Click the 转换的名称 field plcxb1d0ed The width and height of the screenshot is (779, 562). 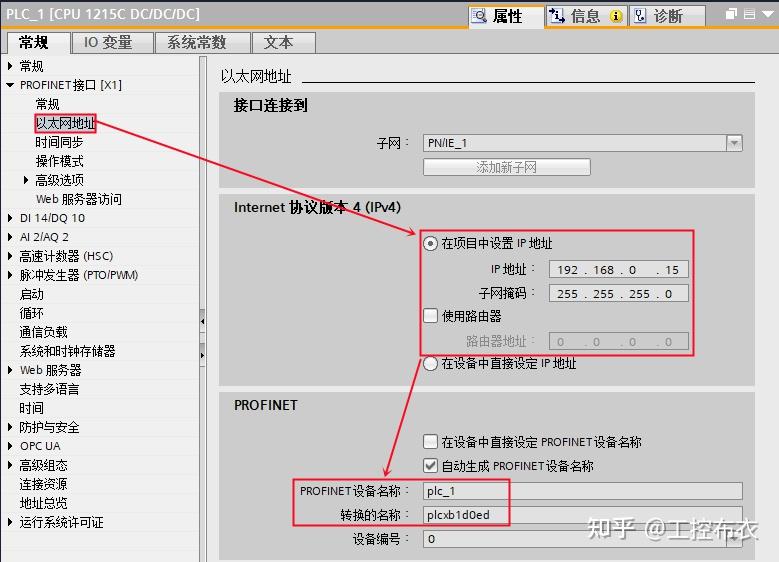click(583, 515)
